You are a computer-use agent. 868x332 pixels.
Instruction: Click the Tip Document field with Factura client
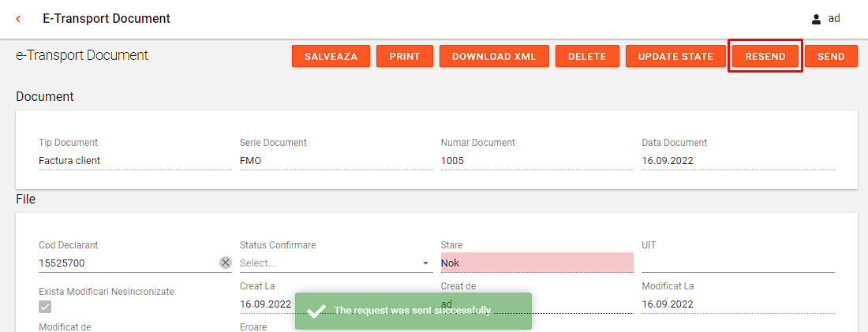[x=135, y=160]
